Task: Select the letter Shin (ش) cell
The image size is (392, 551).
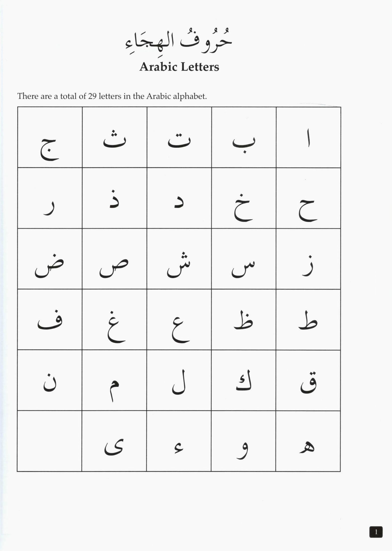Action: (x=179, y=259)
